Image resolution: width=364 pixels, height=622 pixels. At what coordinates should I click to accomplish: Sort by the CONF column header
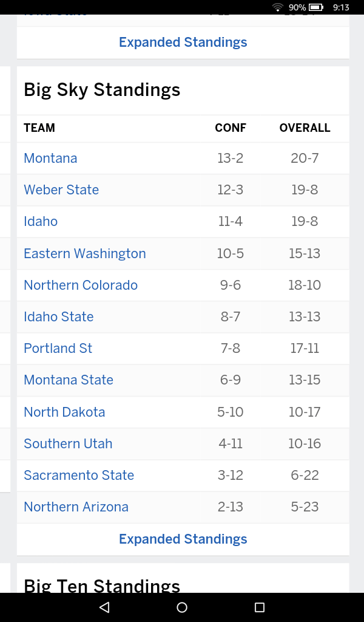230,128
